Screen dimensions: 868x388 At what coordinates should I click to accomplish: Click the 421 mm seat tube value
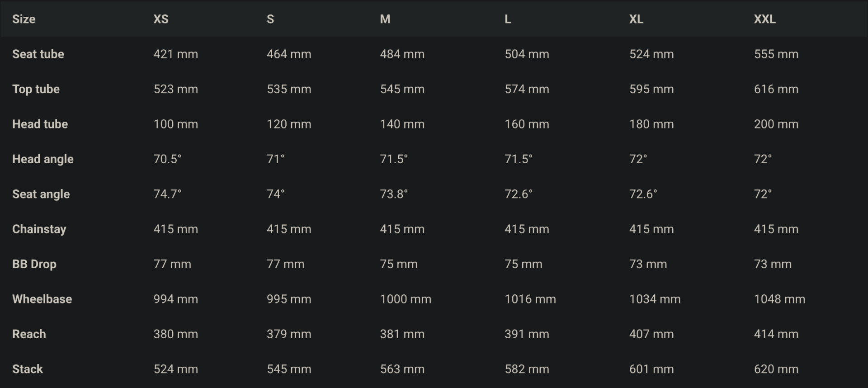[x=175, y=54]
